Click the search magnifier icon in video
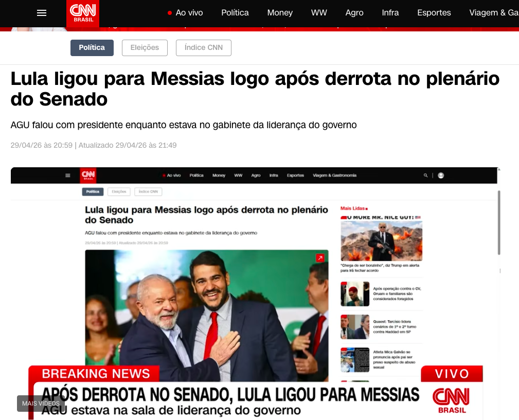Screen dimensions: 519x420 tap(426, 175)
